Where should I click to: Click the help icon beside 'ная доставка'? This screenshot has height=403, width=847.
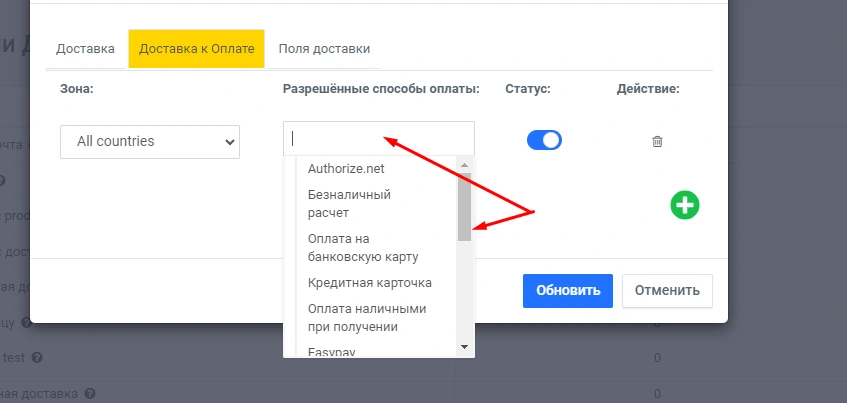[x=90, y=394]
